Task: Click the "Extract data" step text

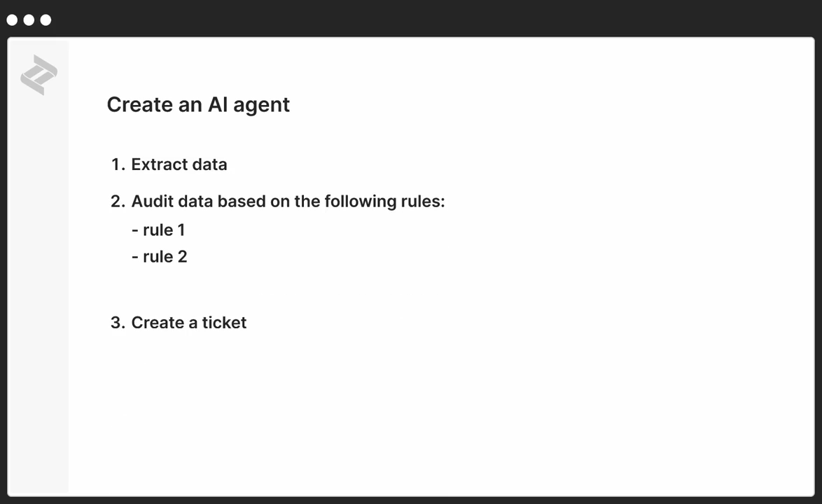Action: 179,164
